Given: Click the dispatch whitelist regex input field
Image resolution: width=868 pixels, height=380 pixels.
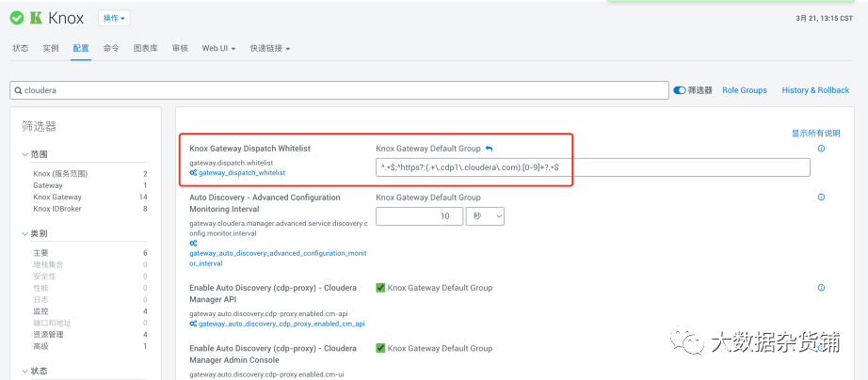Looking at the screenshot, I should pos(593,167).
